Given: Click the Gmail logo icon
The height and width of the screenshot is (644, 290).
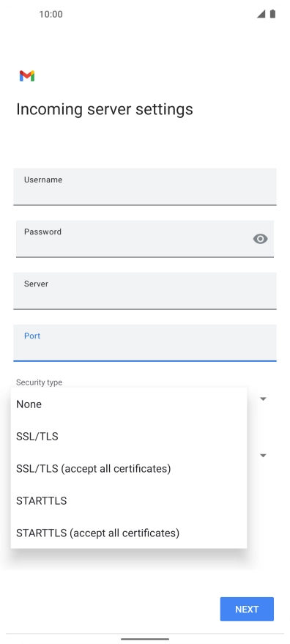Looking at the screenshot, I should (x=27, y=76).
